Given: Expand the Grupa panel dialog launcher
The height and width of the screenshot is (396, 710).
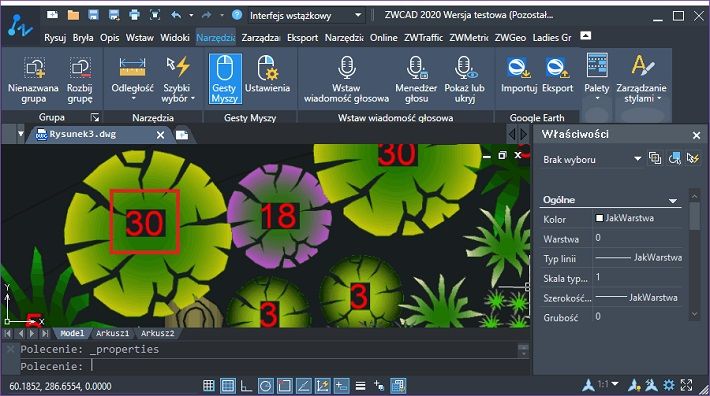Looking at the screenshot, I should pyautogui.click(x=95, y=118).
